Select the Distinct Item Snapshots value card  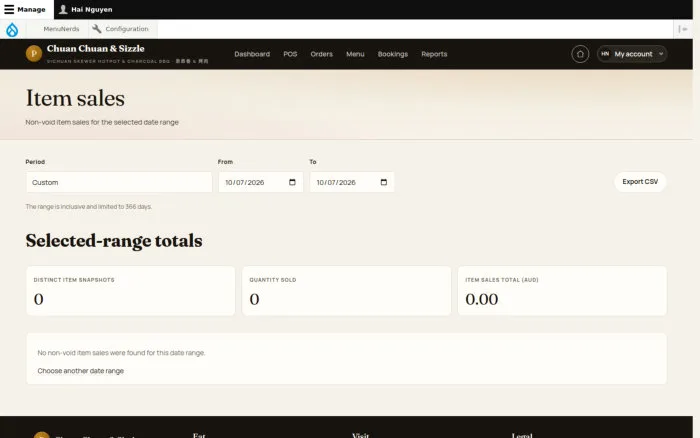pos(130,291)
